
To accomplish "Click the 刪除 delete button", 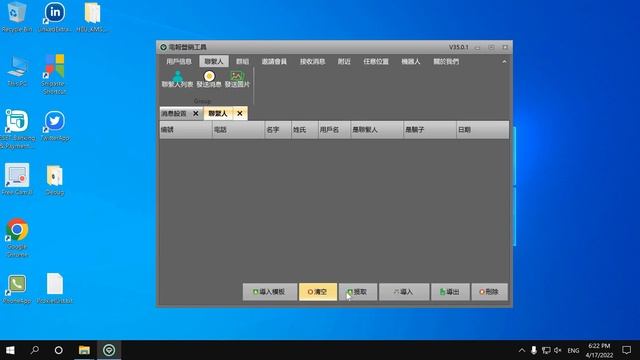I will 489,292.
